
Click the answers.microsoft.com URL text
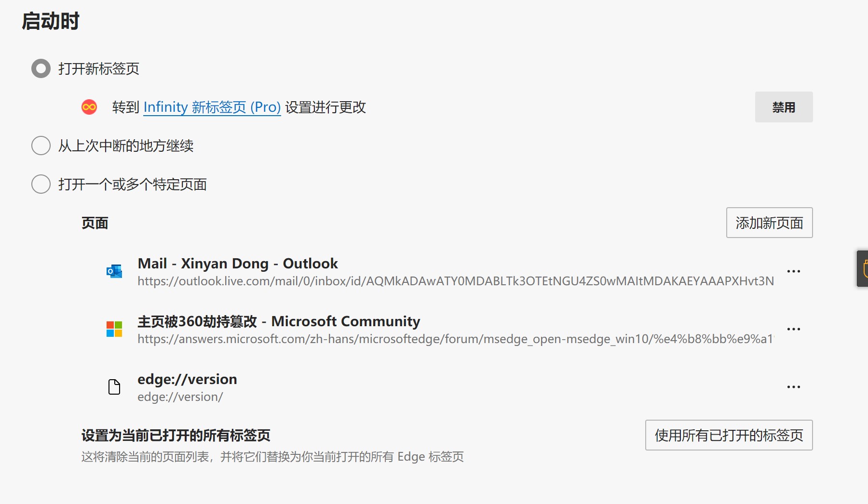pos(456,339)
